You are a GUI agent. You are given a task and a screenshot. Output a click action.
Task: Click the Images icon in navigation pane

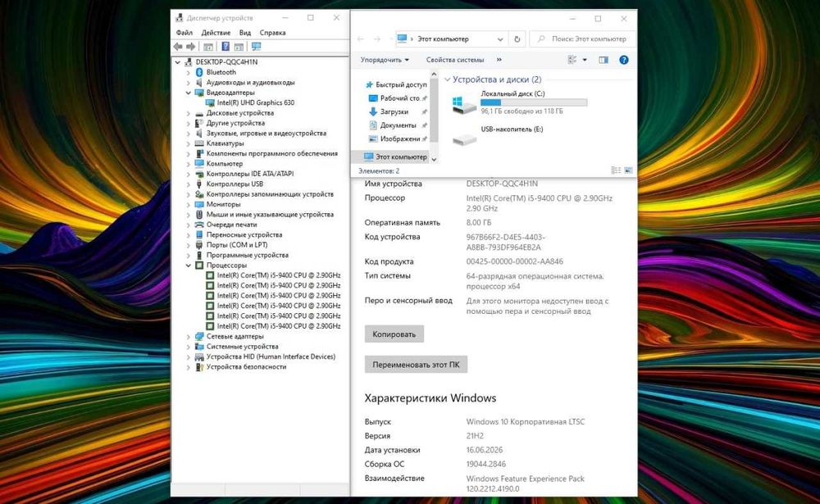pyautogui.click(x=373, y=138)
